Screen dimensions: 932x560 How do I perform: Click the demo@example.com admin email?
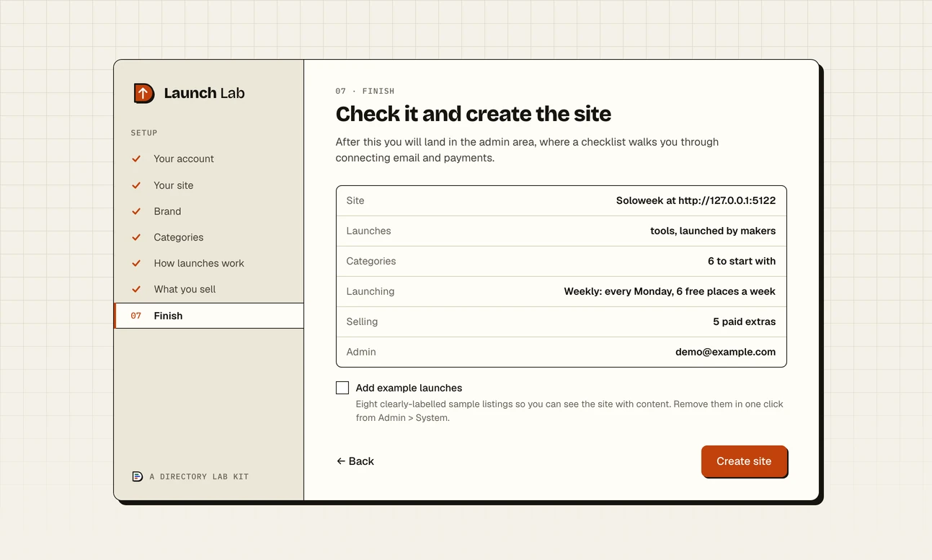tap(726, 352)
